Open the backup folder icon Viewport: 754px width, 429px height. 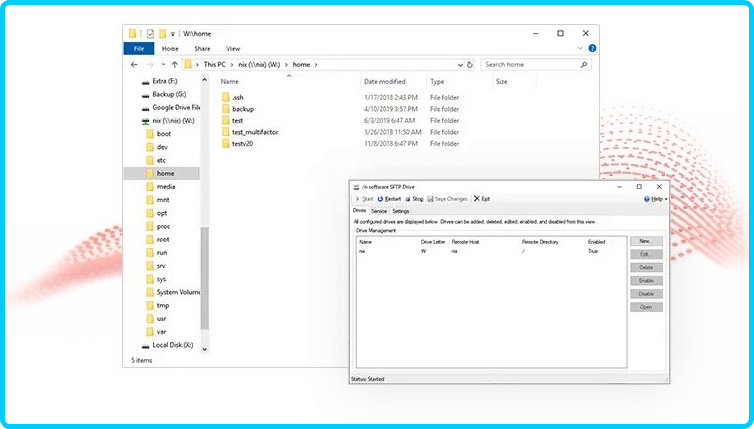[225, 108]
